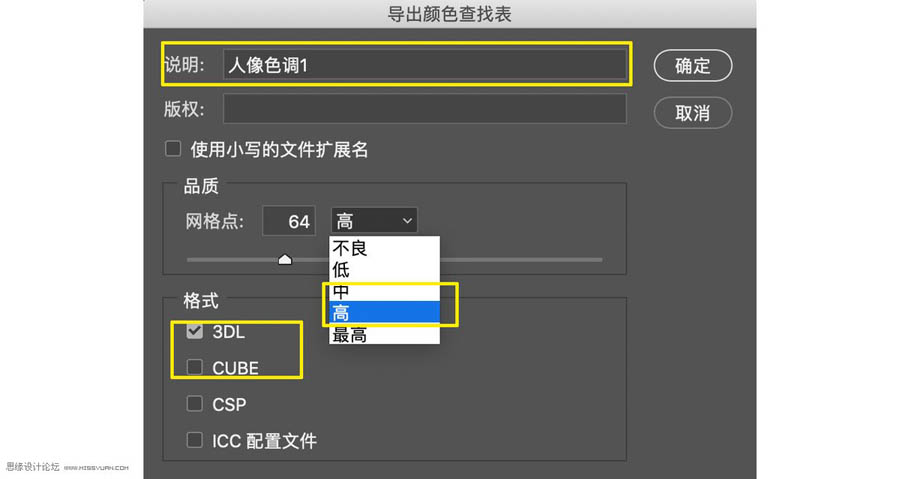Click the empty 版权 copyright field
The image size is (900, 479).
coord(424,109)
